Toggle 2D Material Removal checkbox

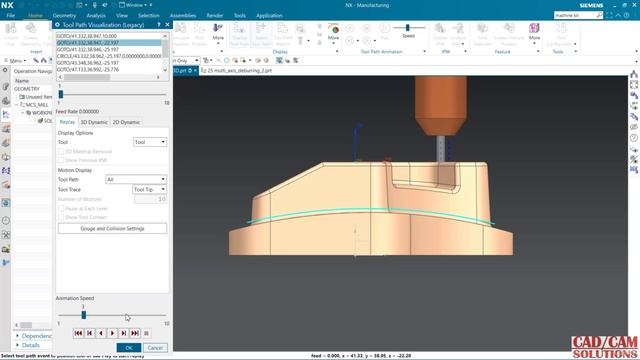(x=61, y=151)
